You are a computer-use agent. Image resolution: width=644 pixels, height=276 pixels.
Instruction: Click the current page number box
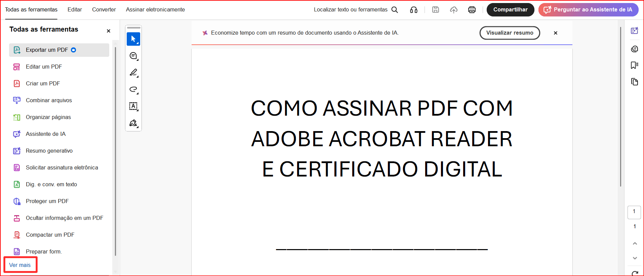pos(634,212)
